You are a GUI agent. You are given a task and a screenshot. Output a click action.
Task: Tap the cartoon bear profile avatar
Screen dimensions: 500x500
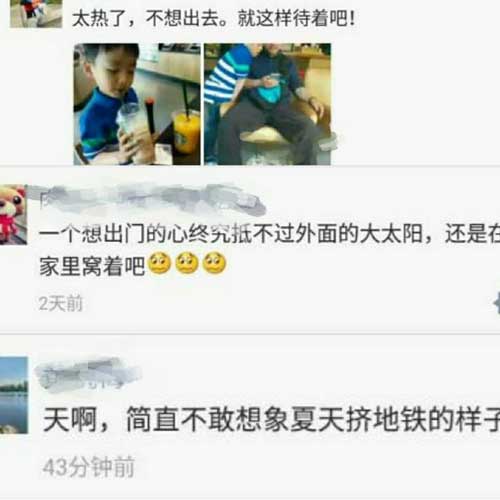point(13,215)
